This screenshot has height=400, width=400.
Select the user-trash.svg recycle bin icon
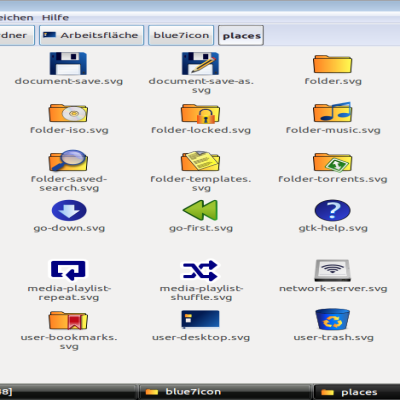tap(332, 319)
